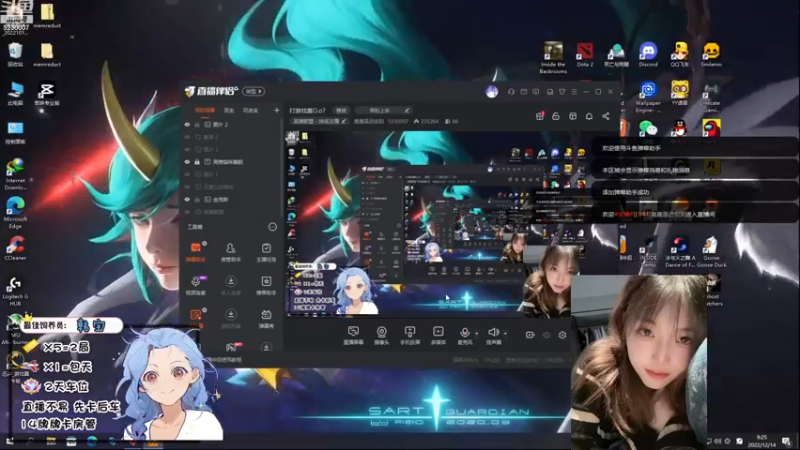Click the scrollbar beside the source list
Image resolution: width=800 pixels, height=450 pixels.
(x=282, y=167)
